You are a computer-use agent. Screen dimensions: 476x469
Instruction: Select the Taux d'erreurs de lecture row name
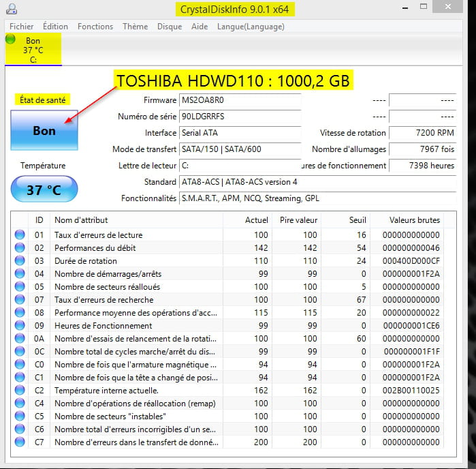[98, 235]
